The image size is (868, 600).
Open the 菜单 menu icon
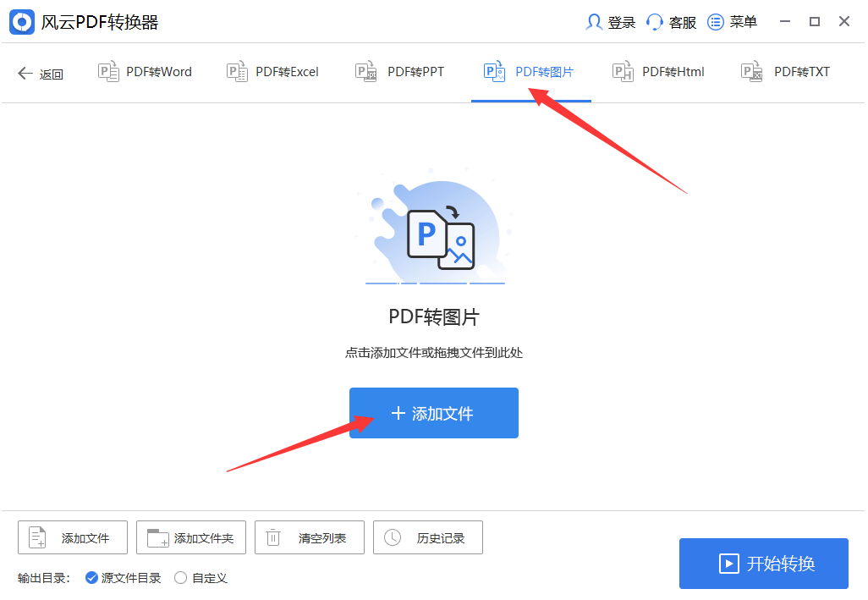pos(716,22)
